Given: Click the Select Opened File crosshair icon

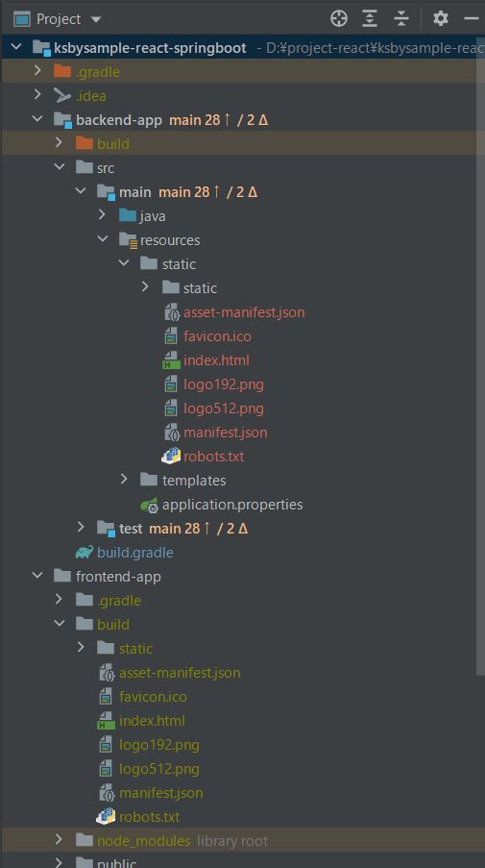Looking at the screenshot, I should pos(338,19).
